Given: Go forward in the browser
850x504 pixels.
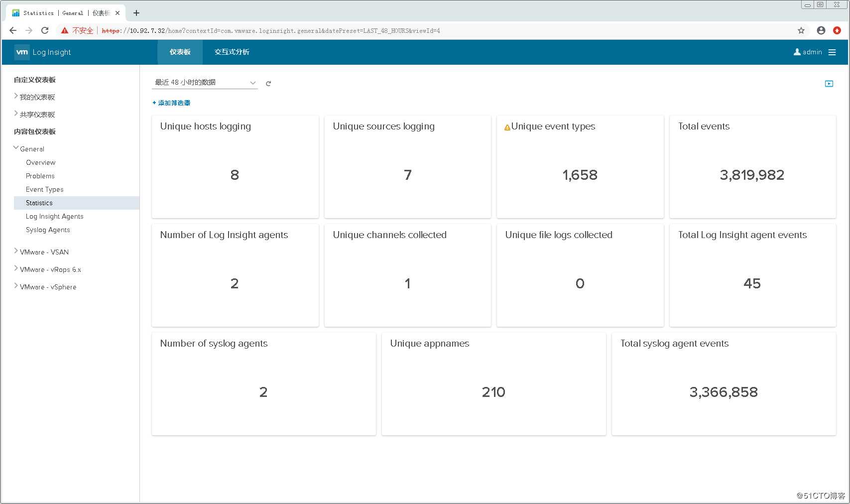Looking at the screenshot, I should click(29, 31).
